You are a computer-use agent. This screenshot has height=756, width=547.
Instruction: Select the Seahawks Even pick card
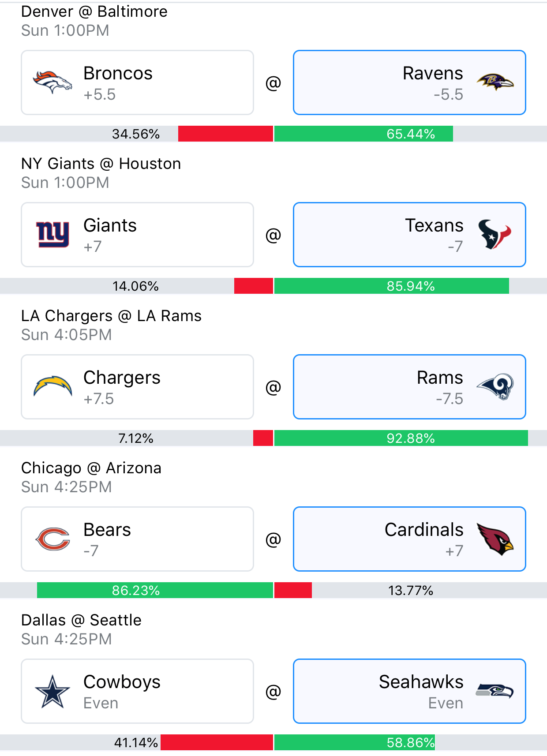pos(409,691)
